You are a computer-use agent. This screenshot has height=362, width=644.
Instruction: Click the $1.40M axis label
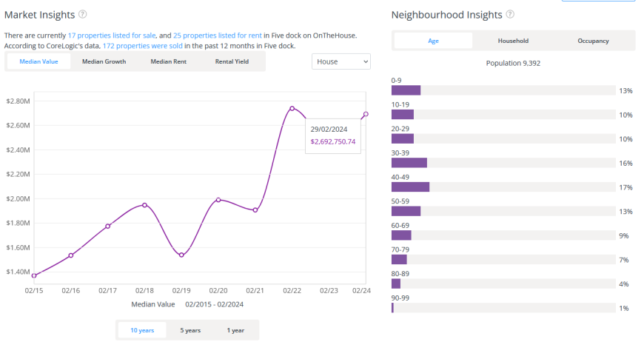tap(18, 272)
